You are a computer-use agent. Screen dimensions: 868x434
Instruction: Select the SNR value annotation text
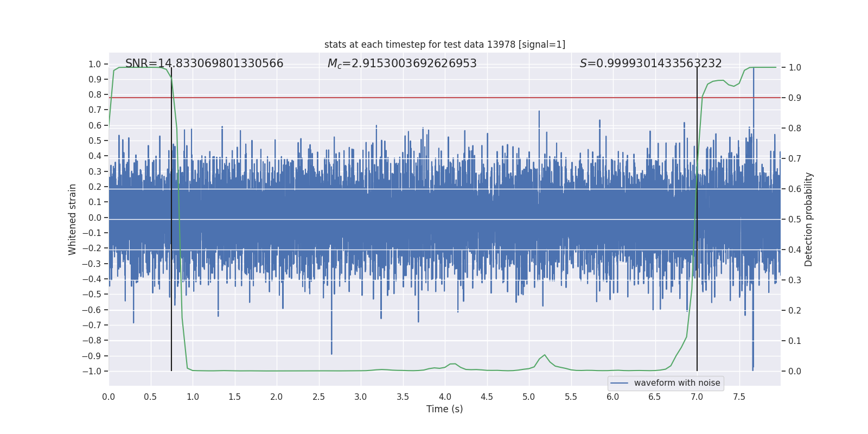tap(204, 63)
